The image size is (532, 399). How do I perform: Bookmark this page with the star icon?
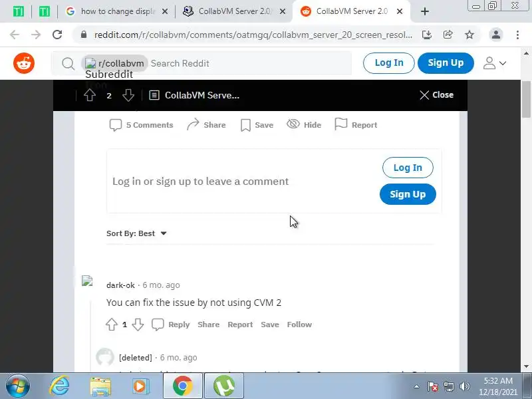(x=469, y=35)
